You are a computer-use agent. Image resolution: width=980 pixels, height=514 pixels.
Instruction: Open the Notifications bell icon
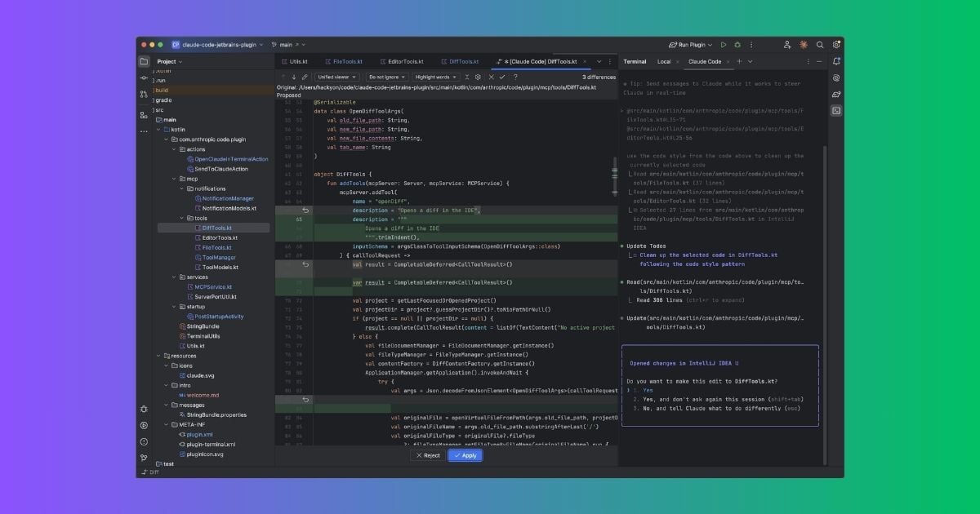[x=836, y=61]
